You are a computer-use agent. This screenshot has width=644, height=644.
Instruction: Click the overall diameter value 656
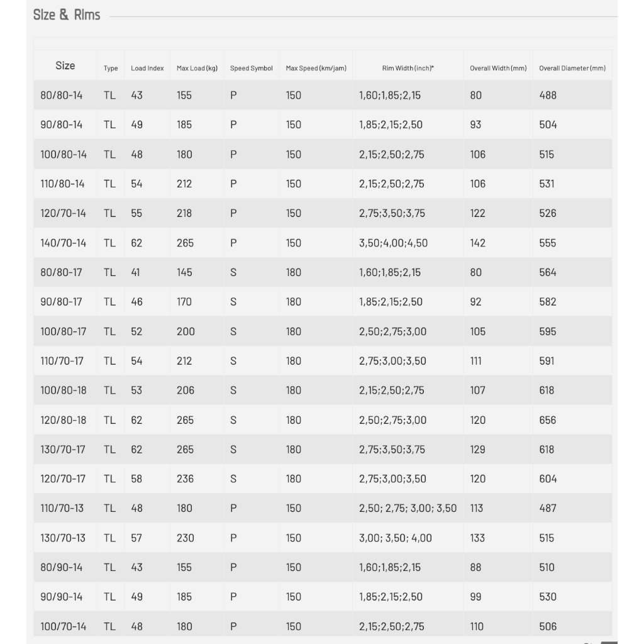547,420
